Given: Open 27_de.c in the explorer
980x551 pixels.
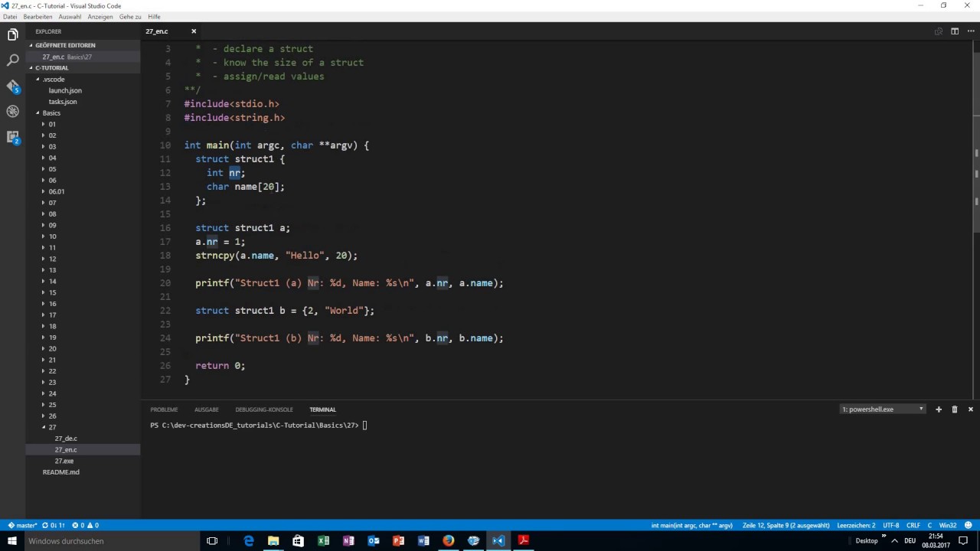Looking at the screenshot, I should tap(66, 439).
